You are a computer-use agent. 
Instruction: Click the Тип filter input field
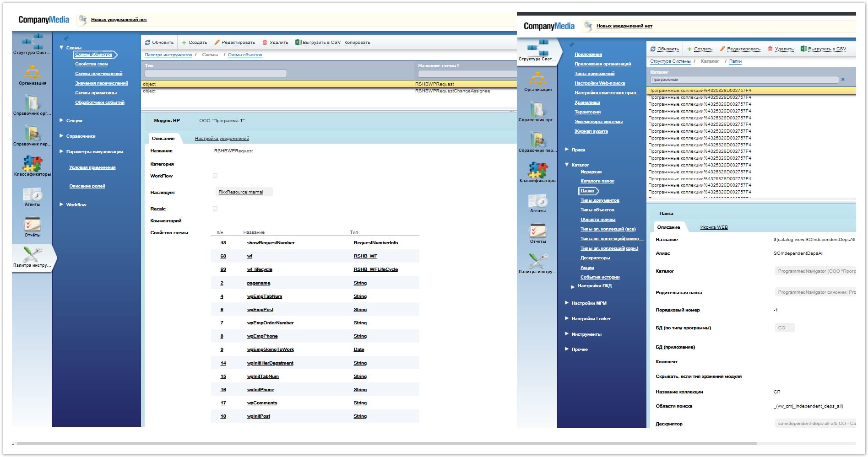(216, 73)
